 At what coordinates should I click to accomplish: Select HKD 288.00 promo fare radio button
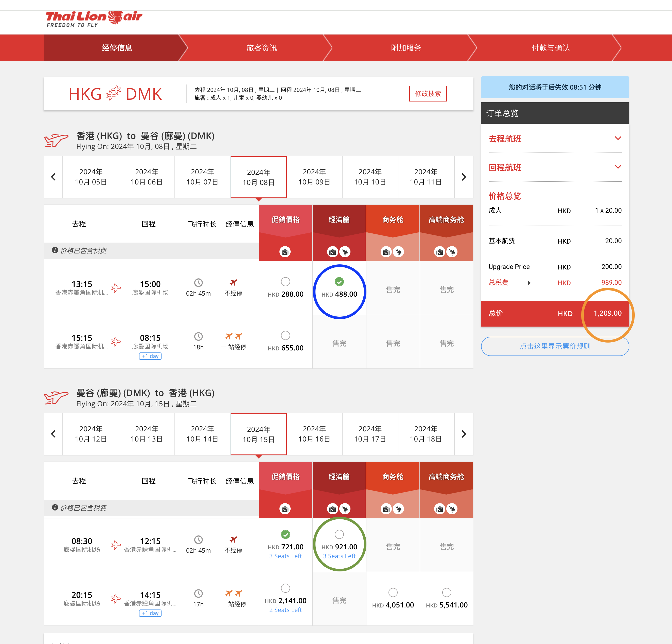coord(285,282)
